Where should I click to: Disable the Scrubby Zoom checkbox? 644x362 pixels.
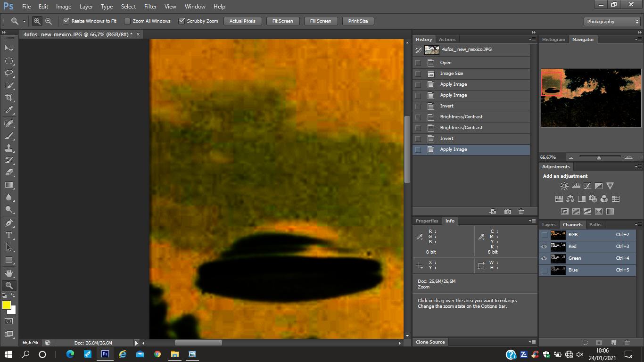coord(182,21)
